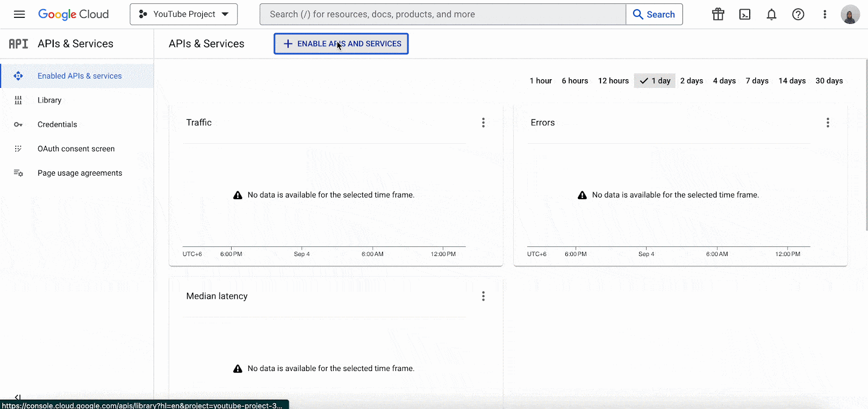Open the Traffic chart options menu
Screen dimensions: 868x409
(x=483, y=123)
